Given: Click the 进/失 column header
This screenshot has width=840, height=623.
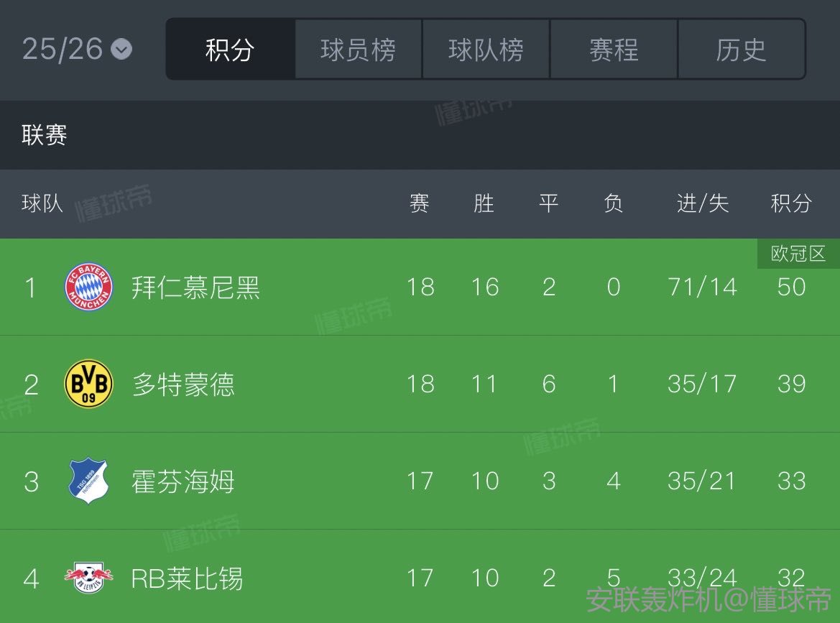Looking at the screenshot, I should 702,203.
